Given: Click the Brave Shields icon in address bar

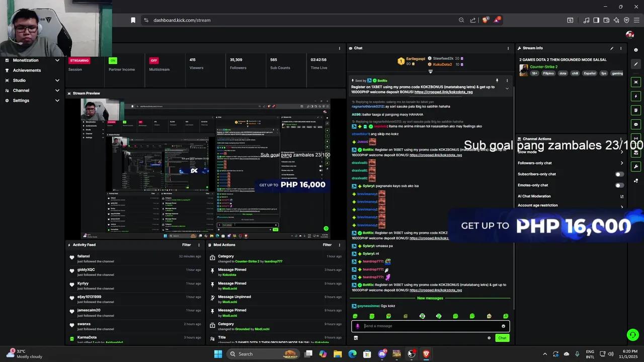Looking at the screenshot, I should click(x=485, y=20).
